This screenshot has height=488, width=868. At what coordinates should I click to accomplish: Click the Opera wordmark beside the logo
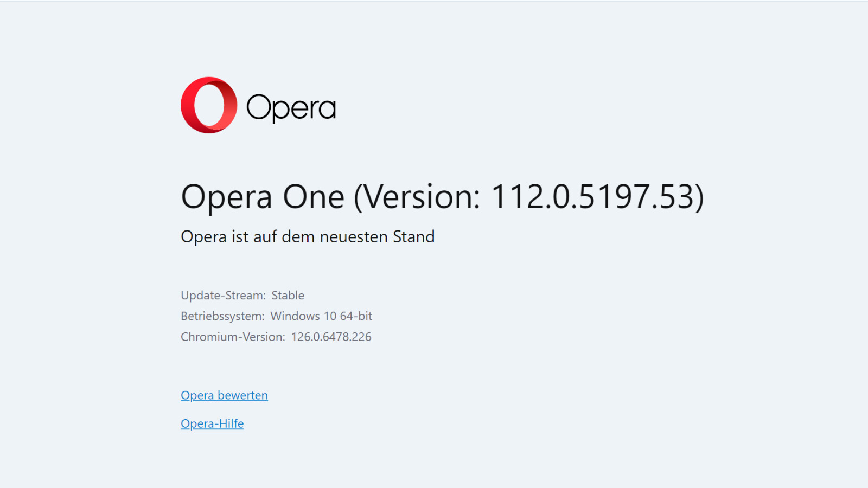(291, 107)
